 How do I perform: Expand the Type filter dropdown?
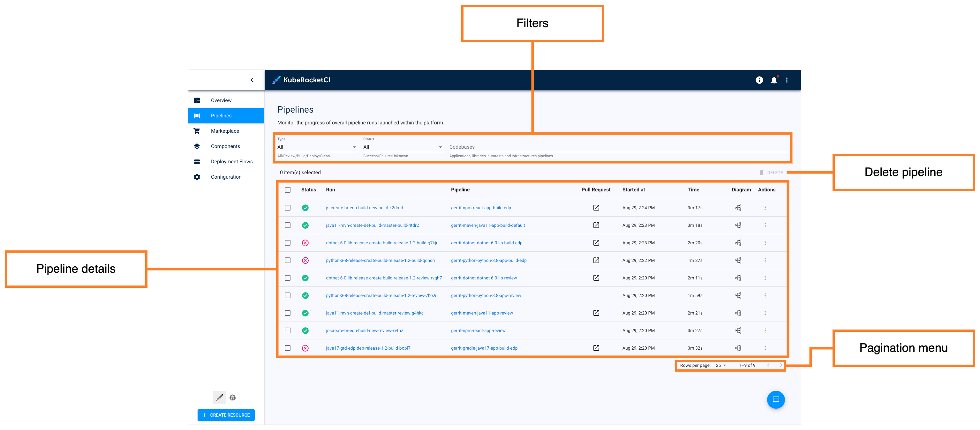click(317, 147)
